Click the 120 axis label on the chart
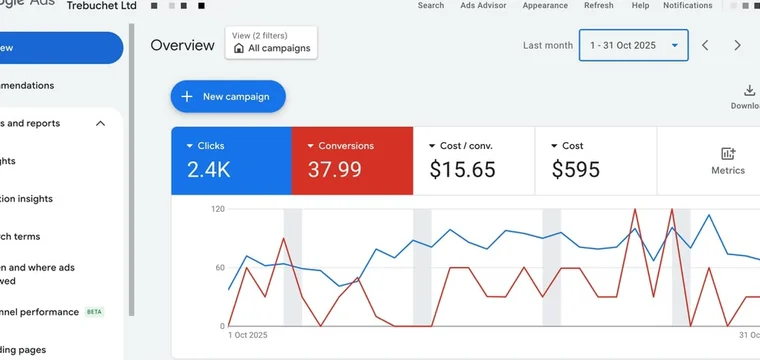The height and width of the screenshot is (360, 760). (x=218, y=209)
